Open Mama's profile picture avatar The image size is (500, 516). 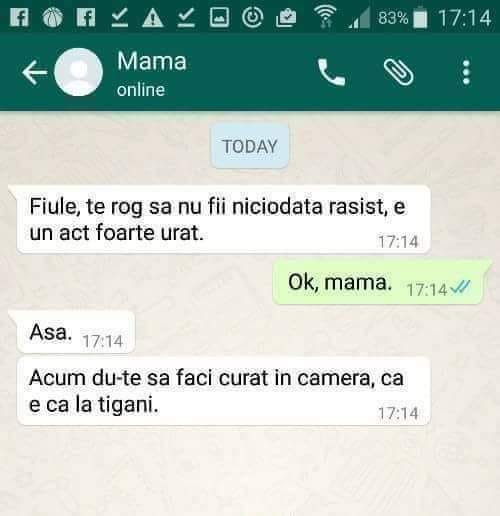(79, 72)
